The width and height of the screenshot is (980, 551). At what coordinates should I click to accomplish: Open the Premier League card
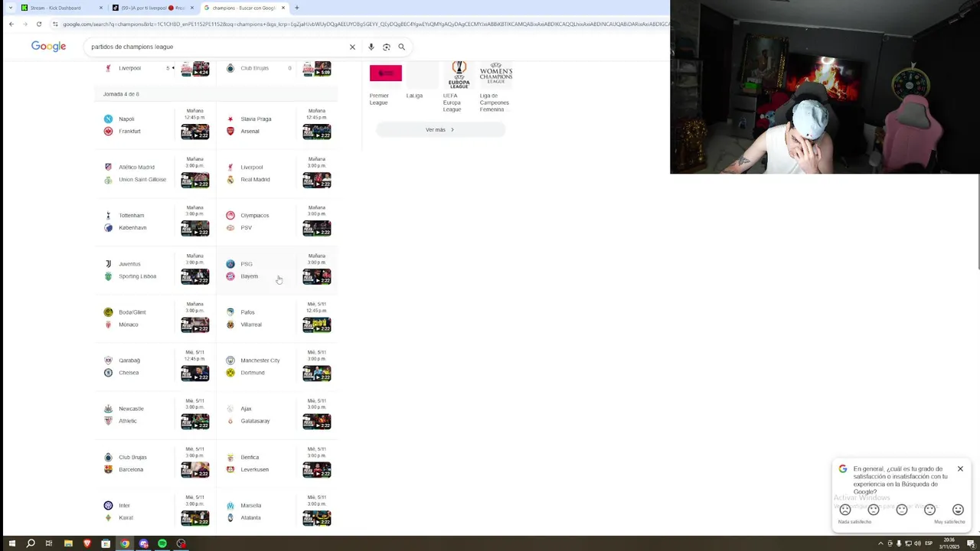point(385,84)
